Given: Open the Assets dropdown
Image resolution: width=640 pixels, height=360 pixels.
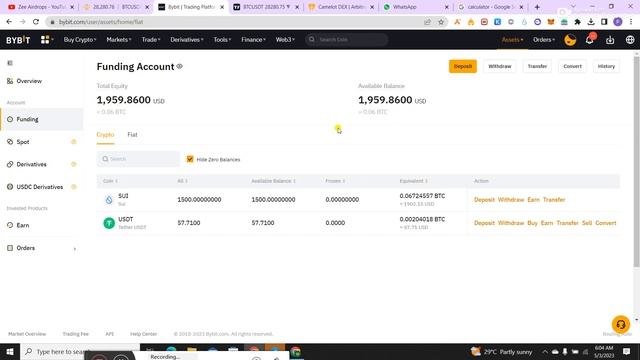Looking at the screenshot, I should point(512,40).
